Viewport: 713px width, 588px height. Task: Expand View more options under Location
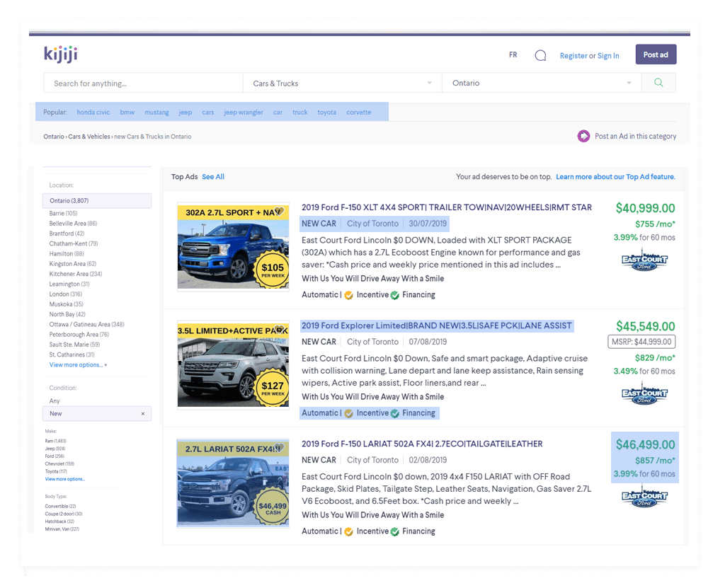(x=78, y=365)
